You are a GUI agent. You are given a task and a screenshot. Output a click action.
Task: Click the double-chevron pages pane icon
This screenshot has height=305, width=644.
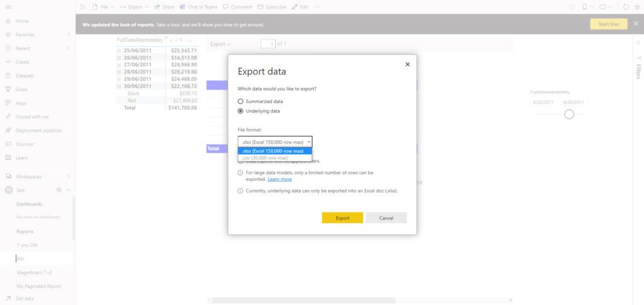click(x=82, y=7)
